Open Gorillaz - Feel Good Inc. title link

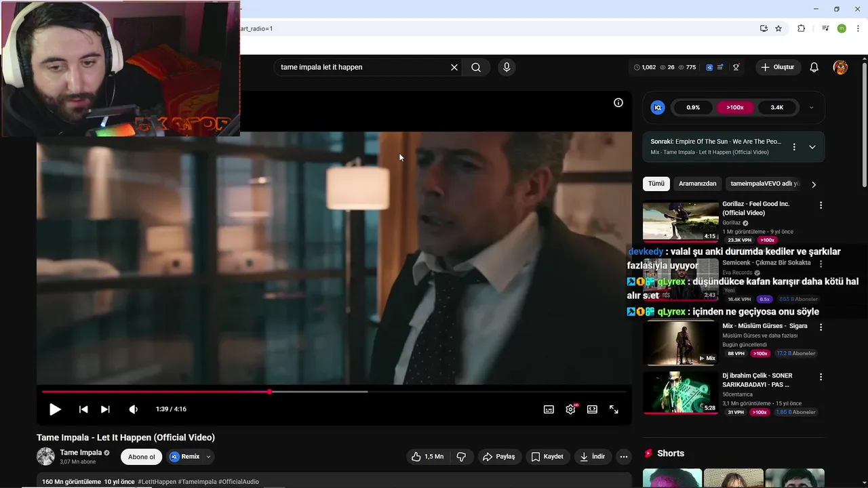click(756, 208)
